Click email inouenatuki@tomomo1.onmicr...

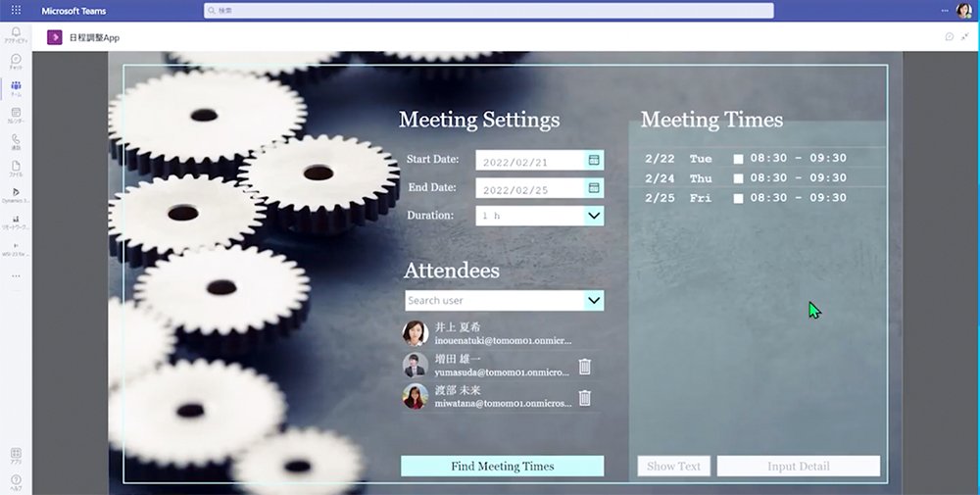click(x=503, y=341)
